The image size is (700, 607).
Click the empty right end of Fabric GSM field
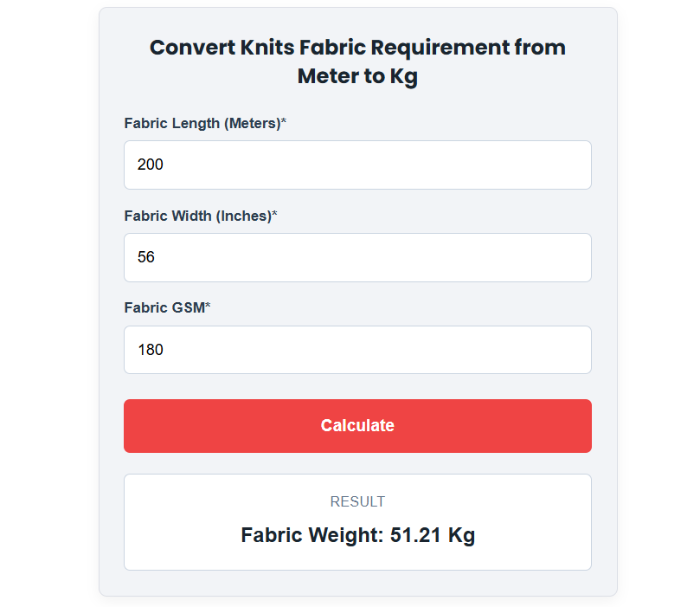(536, 350)
